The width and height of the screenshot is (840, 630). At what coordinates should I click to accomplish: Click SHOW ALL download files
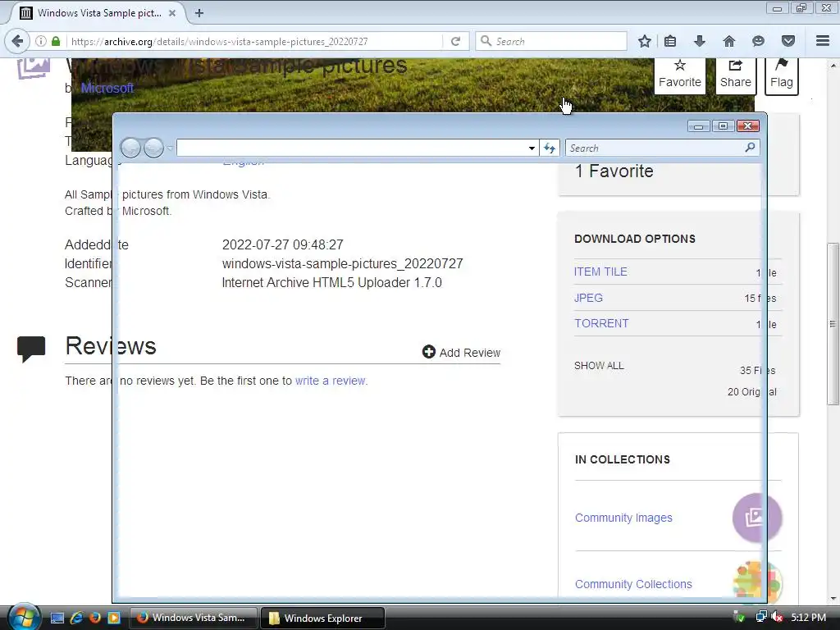tap(599, 366)
